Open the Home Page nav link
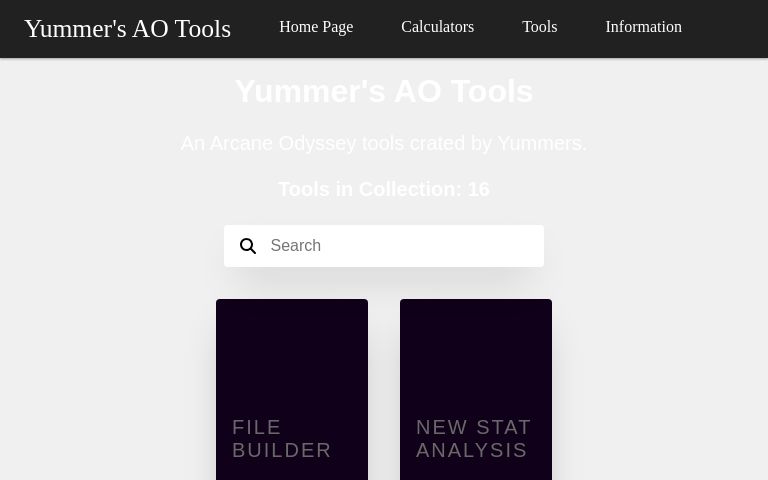768x480 pixels. coord(316,27)
